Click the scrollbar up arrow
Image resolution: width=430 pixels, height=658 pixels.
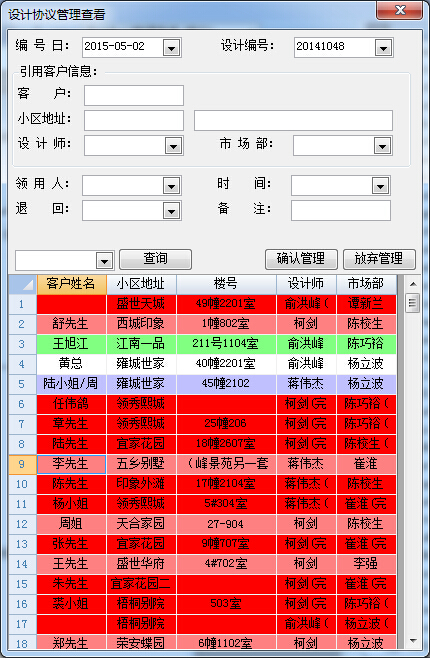coord(413,284)
